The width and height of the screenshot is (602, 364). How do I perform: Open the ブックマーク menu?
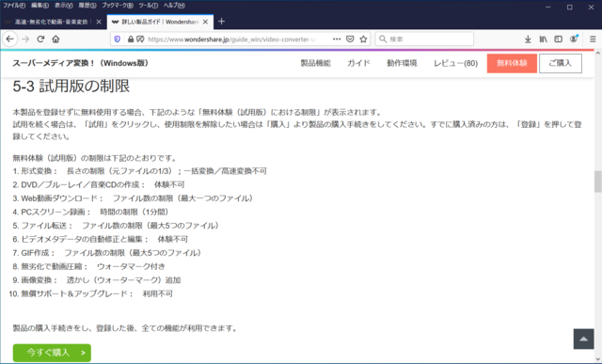(118, 6)
